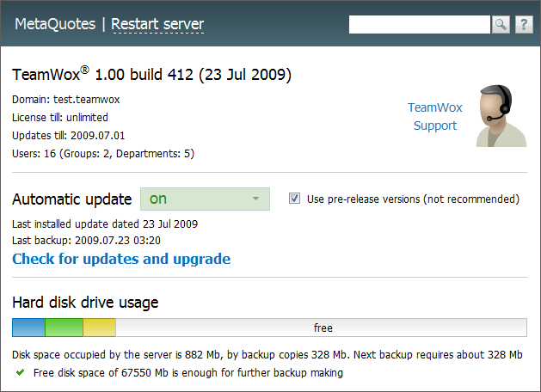The image size is (541, 392).
Task: Click 'Disk space occupied by the server' line
Action: pyautogui.click(x=267, y=355)
